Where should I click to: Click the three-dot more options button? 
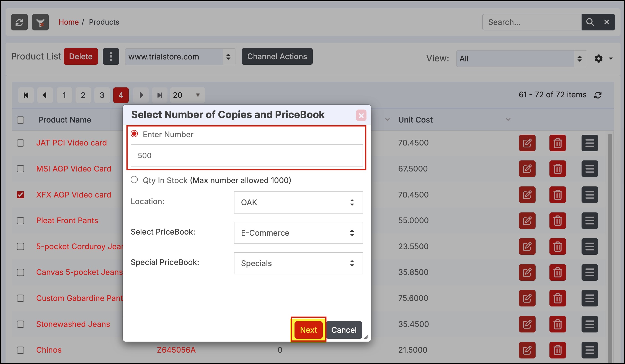[111, 56]
